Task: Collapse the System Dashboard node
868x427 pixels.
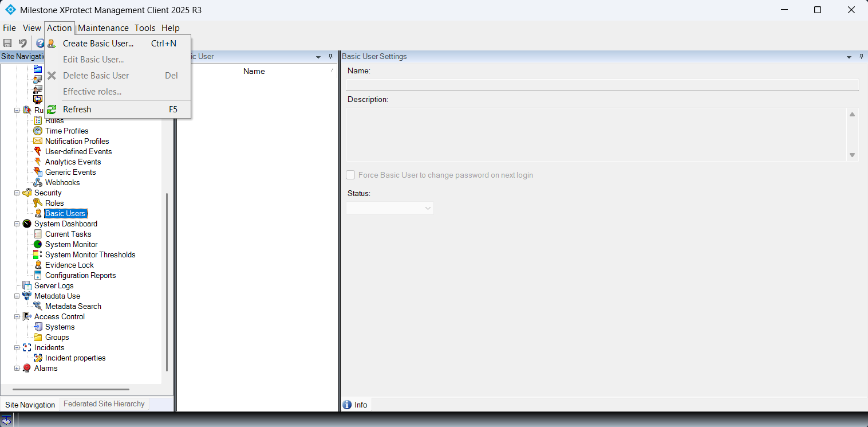Action: click(x=17, y=224)
